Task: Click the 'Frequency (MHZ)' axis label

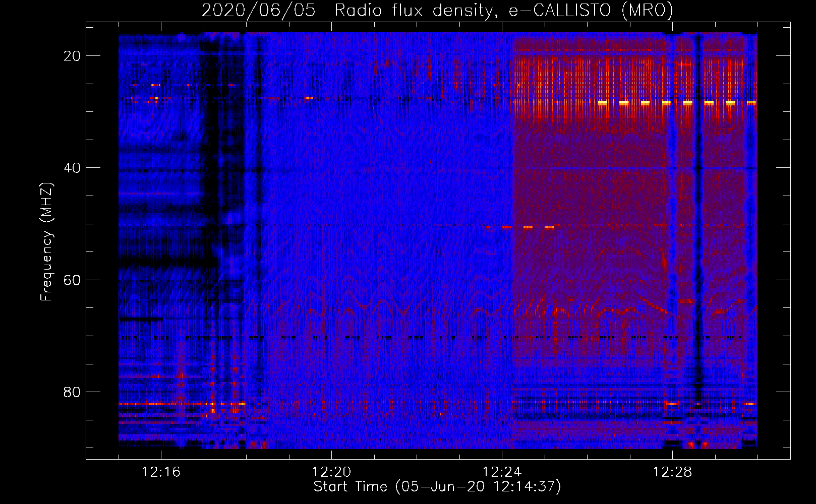Action: point(46,242)
